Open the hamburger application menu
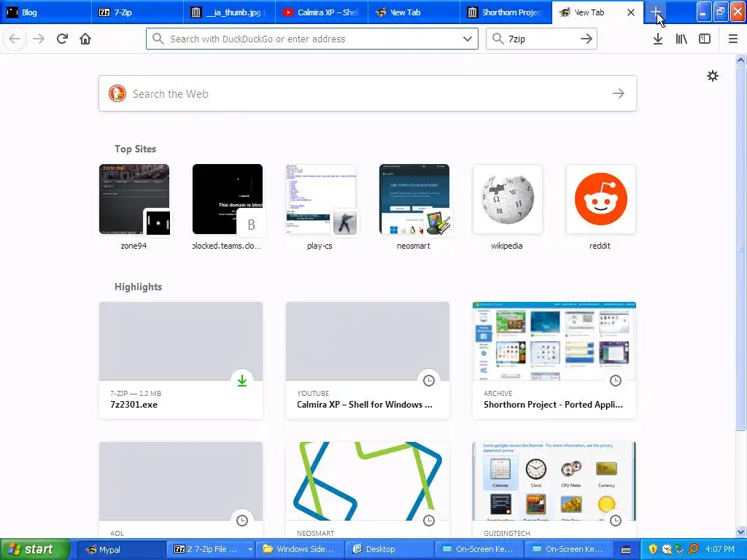The image size is (747, 560). click(732, 39)
